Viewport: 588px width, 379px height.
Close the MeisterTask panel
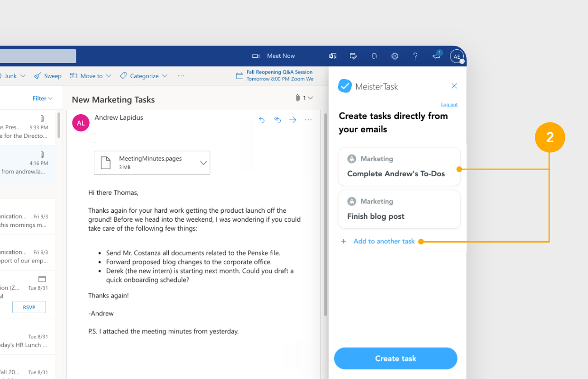point(454,86)
